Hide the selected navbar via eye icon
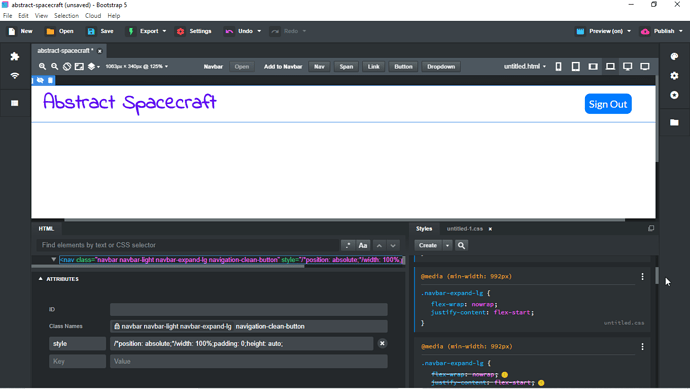The image size is (690, 389). point(40,80)
